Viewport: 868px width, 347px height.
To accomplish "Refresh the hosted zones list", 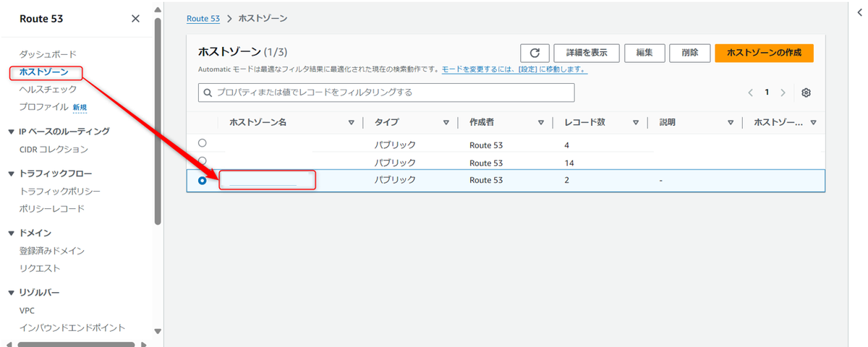I will 535,53.
